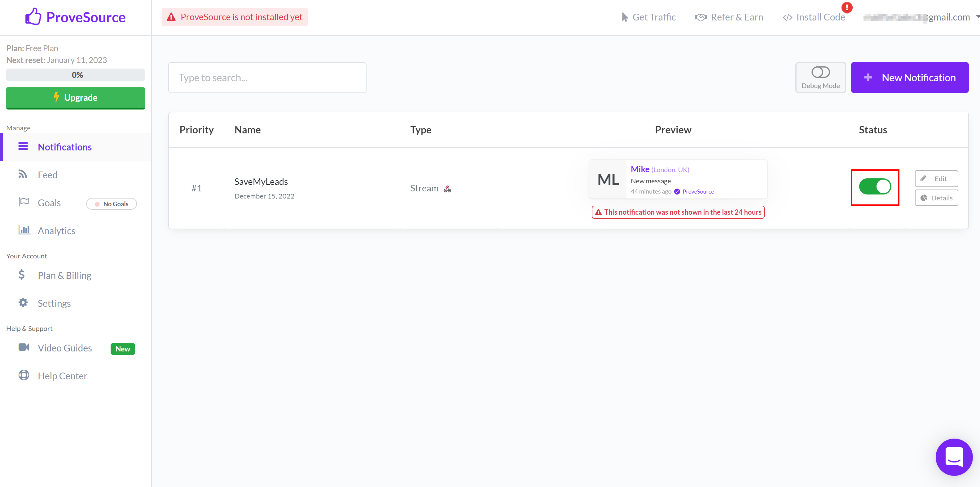
Task: Select Notifications from sidebar menu
Action: [x=64, y=146]
